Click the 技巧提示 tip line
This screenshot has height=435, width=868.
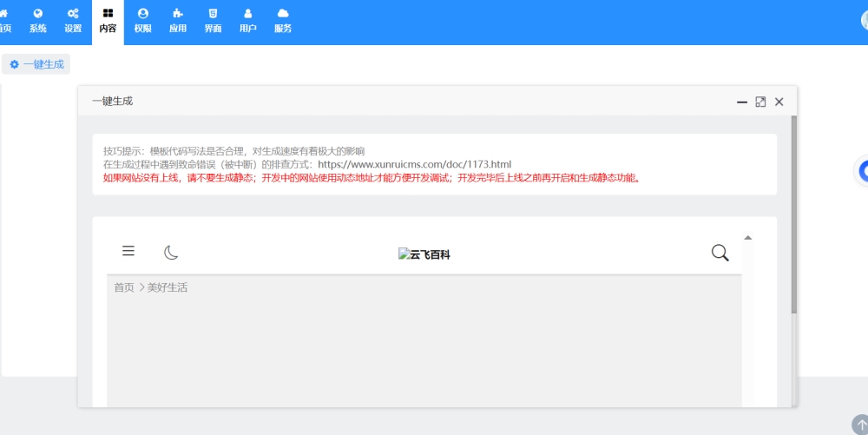[x=233, y=151]
